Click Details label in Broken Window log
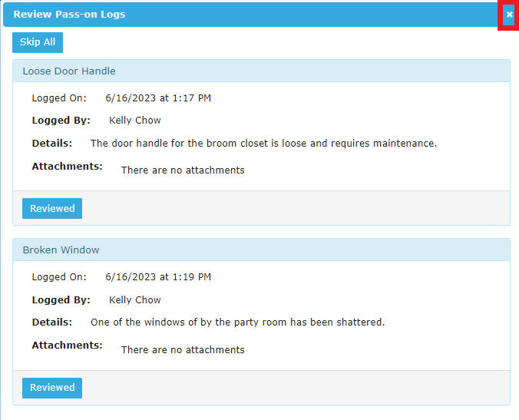 (52, 322)
